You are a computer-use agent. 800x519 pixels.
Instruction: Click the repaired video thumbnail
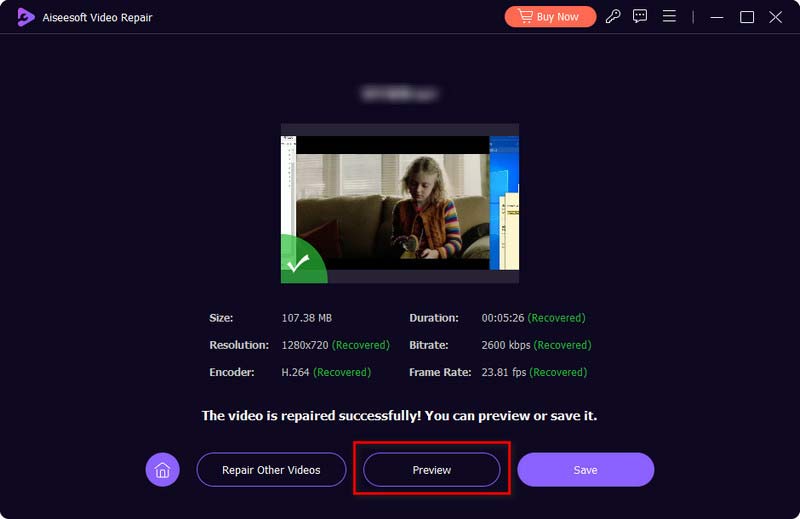pos(400,203)
